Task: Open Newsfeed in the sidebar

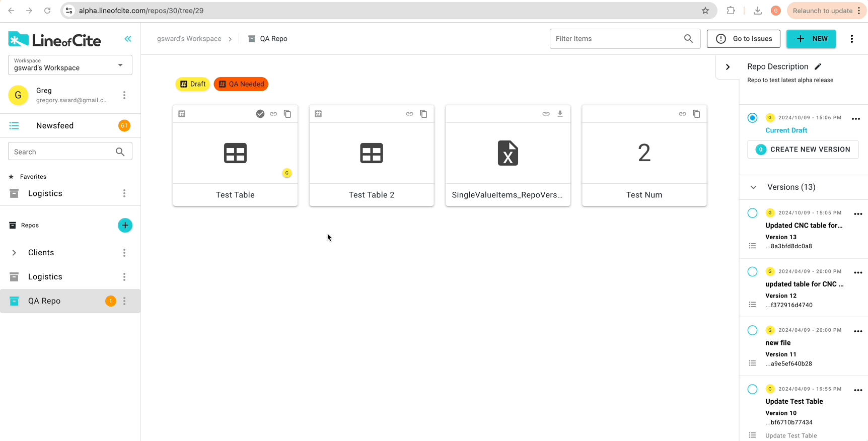Action: point(55,126)
